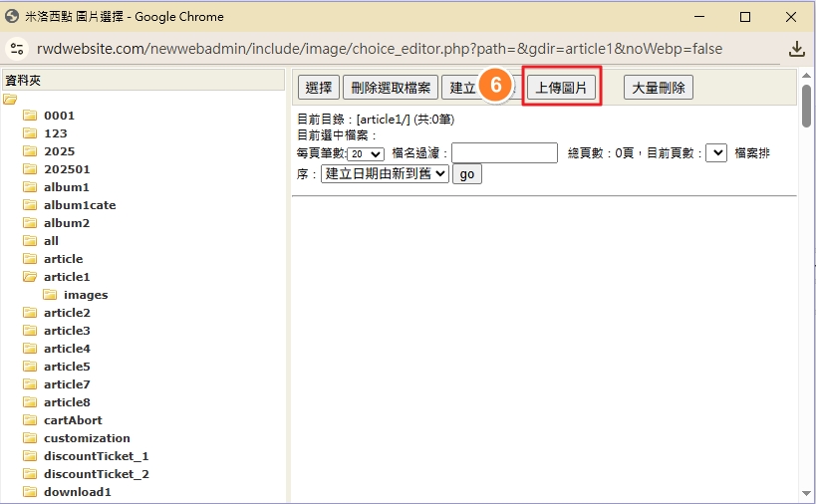Click the site info icon beside URL

[x=16, y=49]
